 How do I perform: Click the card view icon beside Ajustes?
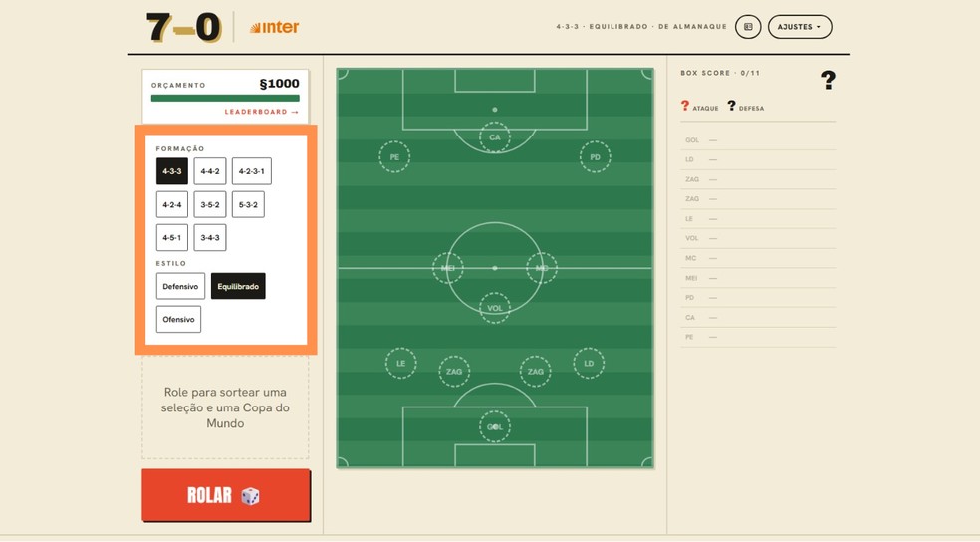tap(748, 27)
